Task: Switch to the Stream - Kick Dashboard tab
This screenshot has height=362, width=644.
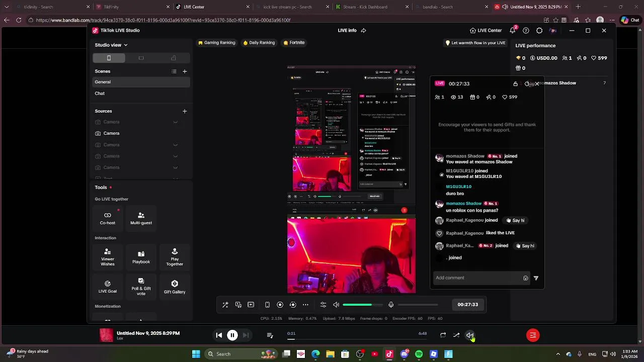Action: 371,7
